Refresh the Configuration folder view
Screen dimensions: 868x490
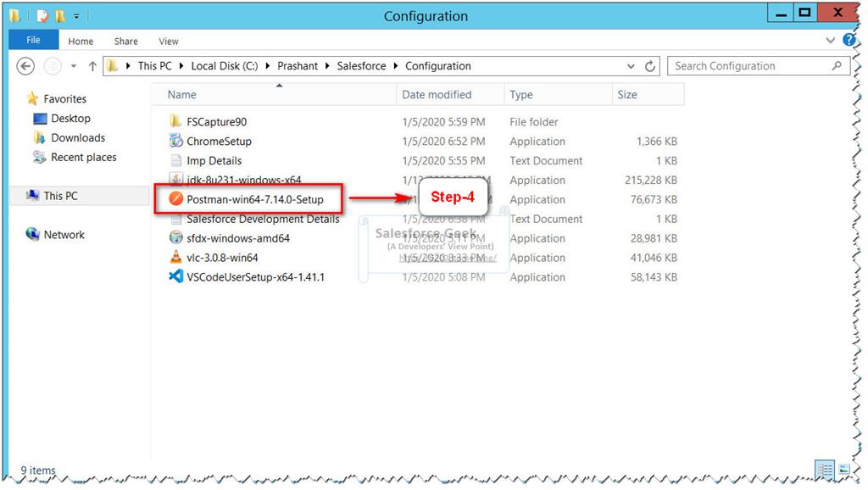650,65
